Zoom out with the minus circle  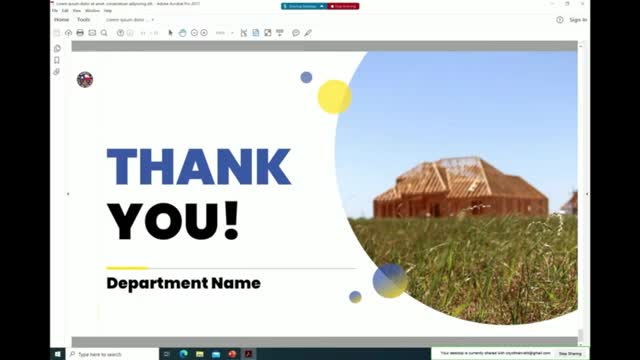click(194, 33)
